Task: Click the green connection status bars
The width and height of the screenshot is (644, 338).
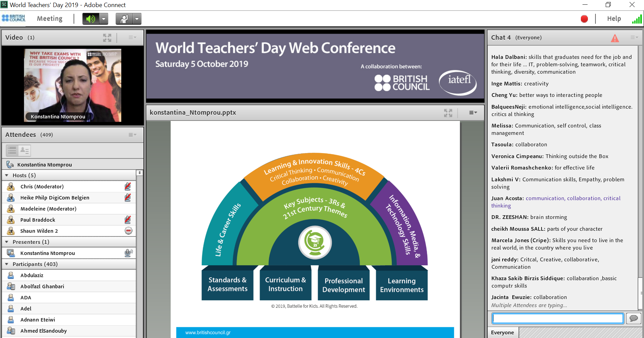Action: tap(636, 19)
